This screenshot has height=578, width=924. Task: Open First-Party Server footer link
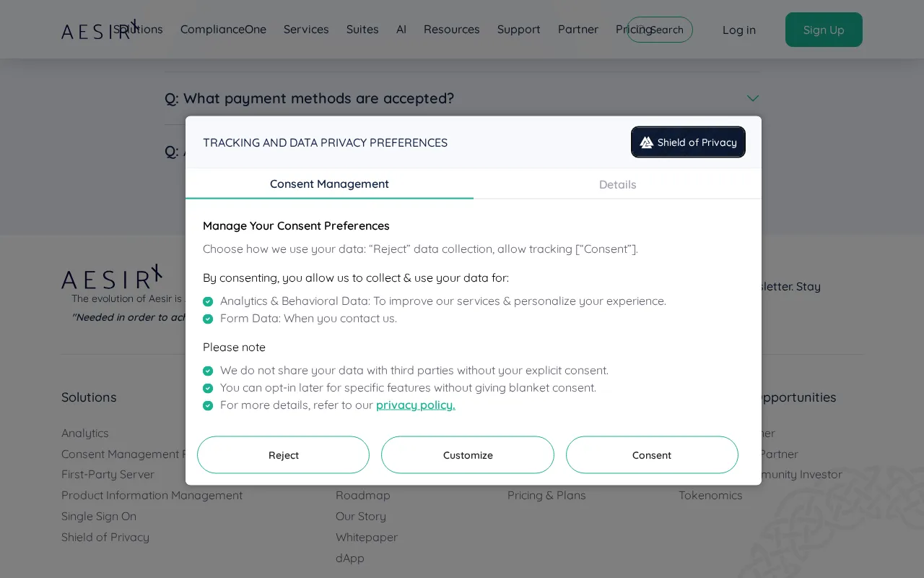pyautogui.click(x=108, y=475)
